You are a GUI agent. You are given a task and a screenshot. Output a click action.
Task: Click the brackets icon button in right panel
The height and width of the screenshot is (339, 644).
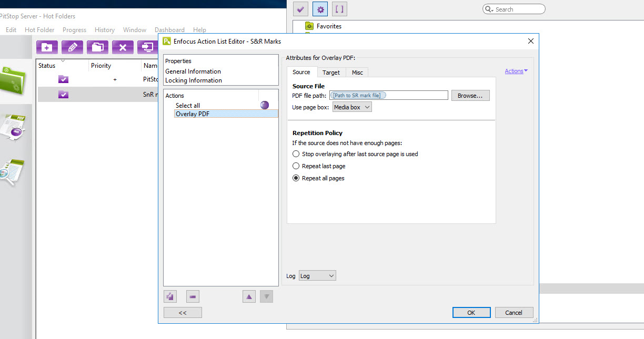339,9
